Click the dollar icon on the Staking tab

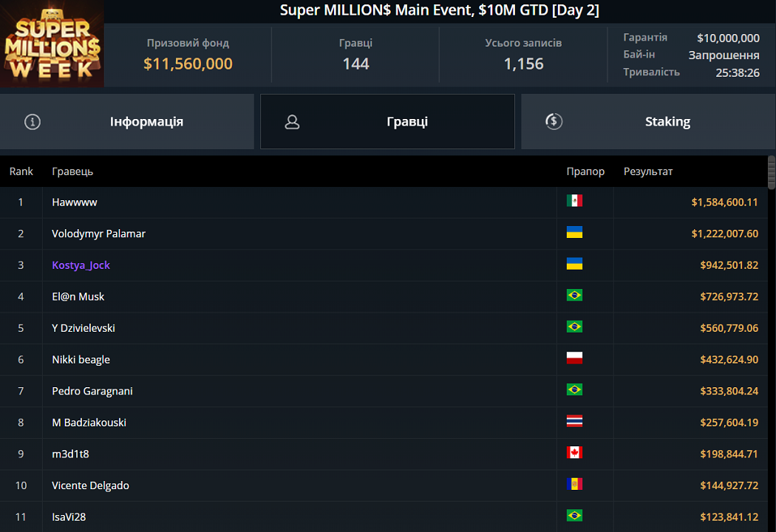point(554,121)
